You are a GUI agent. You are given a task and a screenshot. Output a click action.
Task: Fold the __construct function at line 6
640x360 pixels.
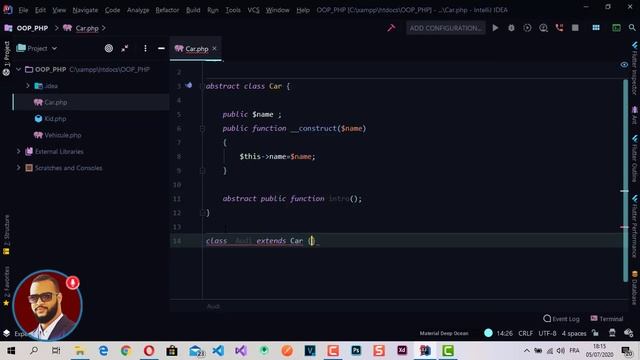(202, 129)
